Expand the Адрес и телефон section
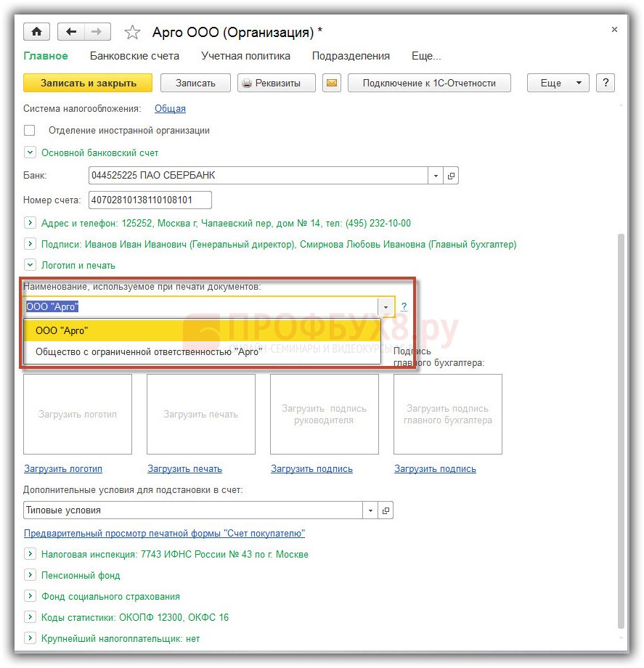This screenshot has width=644, height=668. 30,224
